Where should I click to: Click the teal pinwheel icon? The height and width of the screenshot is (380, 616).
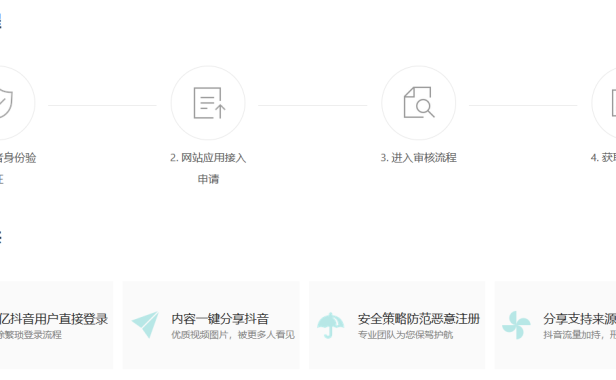pyautogui.click(x=516, y=325)
